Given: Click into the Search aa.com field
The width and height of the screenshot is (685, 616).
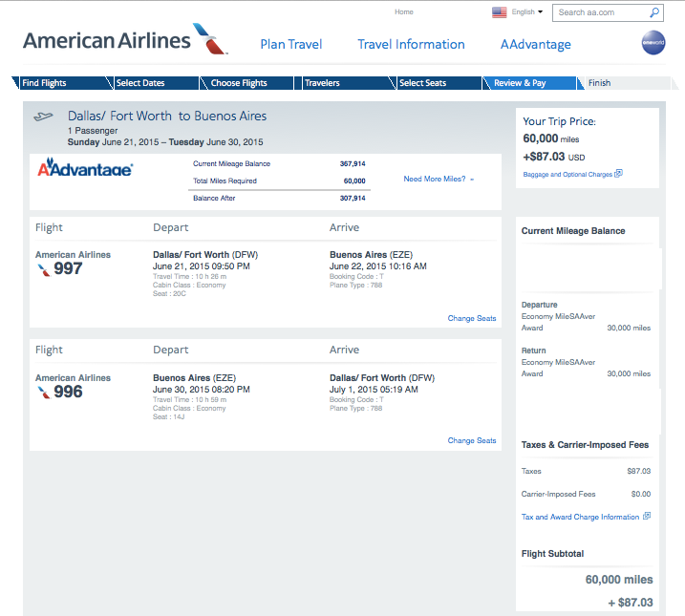Looking at the screenshot, I should pyautogui.click(x=599, y=12).
